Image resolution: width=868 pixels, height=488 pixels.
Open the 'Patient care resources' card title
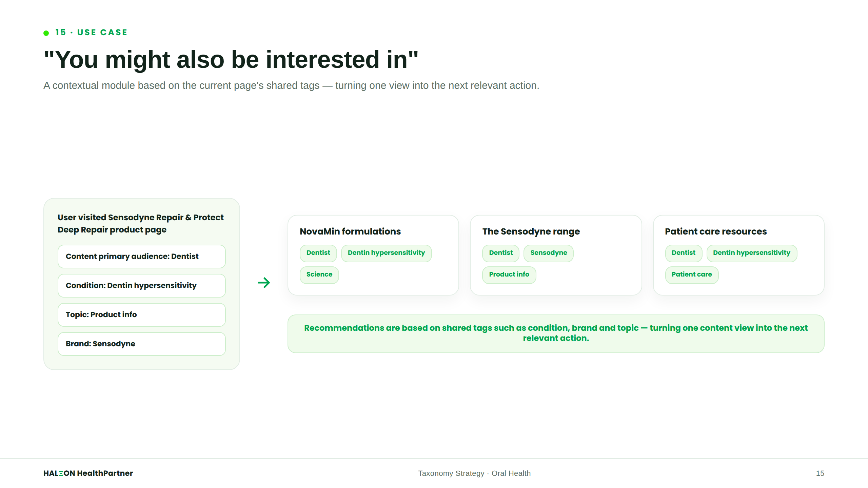click(x=716, y=231)
